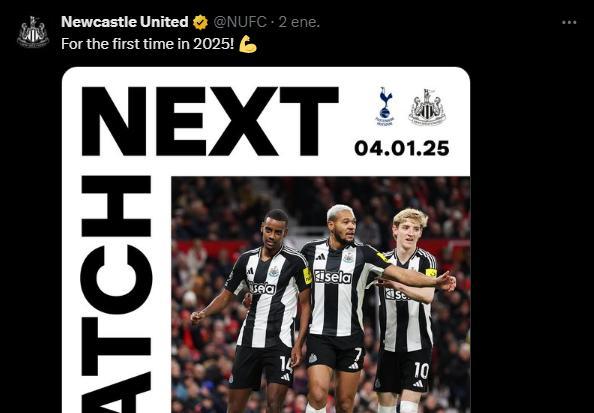Open the @NUFC handle link
594x413 pixels.
click(240, 22)
